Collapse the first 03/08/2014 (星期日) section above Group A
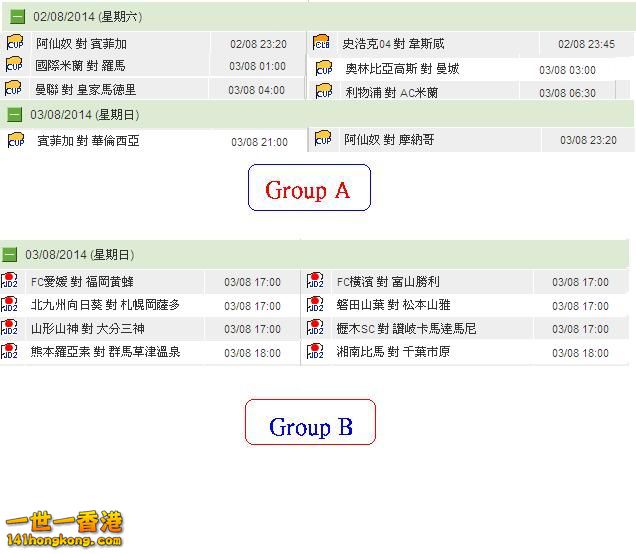The image size is (636, 554). coord(15,115)
